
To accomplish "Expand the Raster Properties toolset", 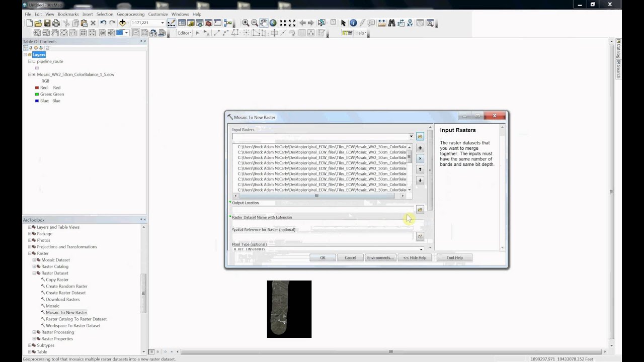I will (x=34, y=339).
